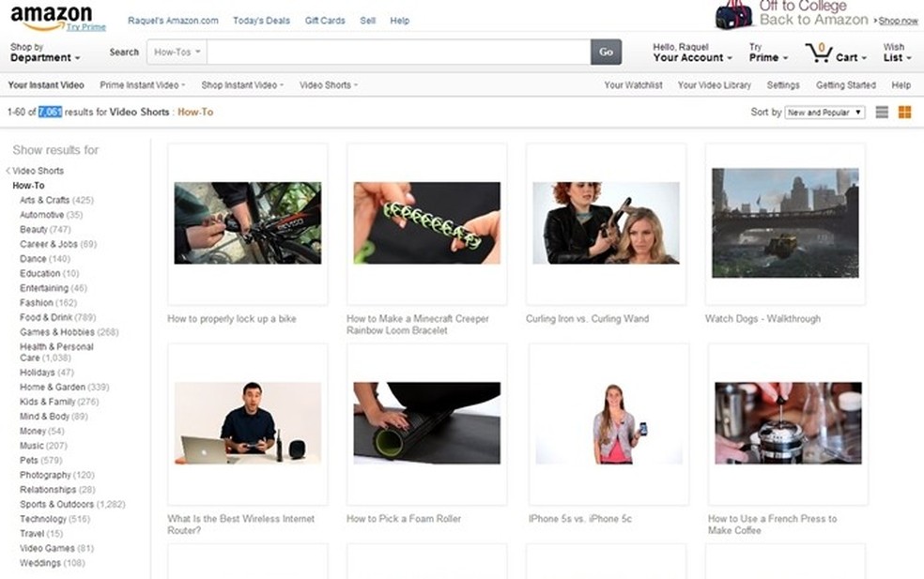Image resolution: width=924 pixels, height=579 pixels.
Task: Open Your Instant Video tab
Action: click(46, 84)
